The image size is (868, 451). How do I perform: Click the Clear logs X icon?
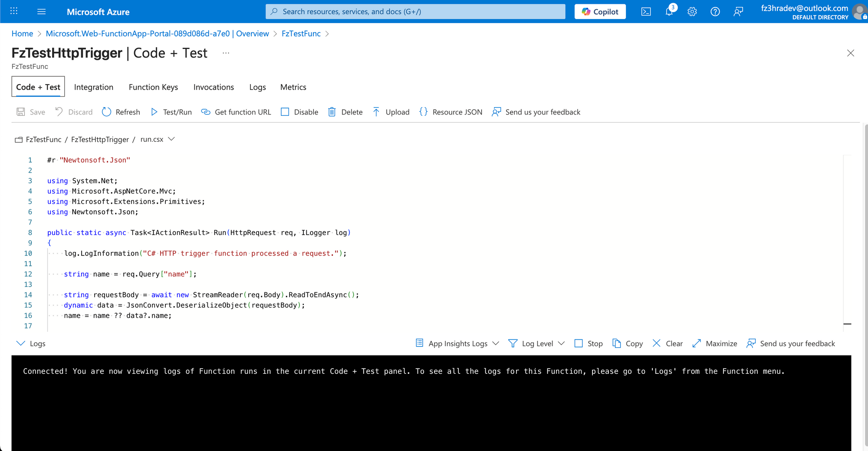pyautogui.click(x=657, y=343)
